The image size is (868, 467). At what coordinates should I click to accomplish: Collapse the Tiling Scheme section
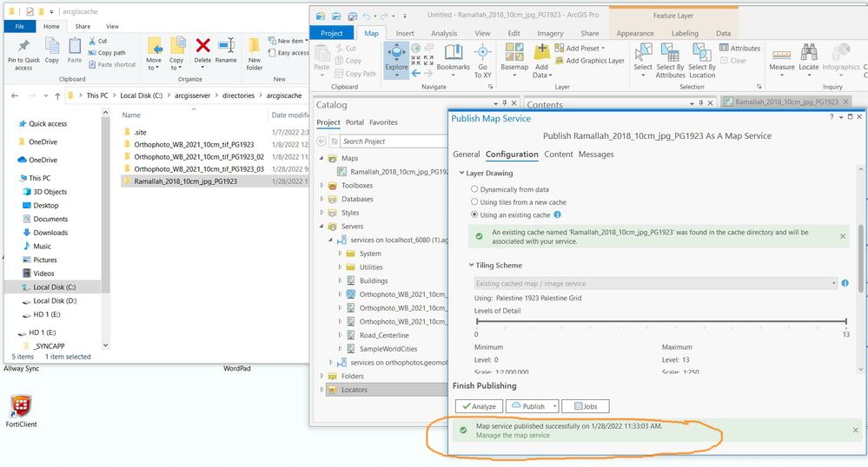(471, 265)
